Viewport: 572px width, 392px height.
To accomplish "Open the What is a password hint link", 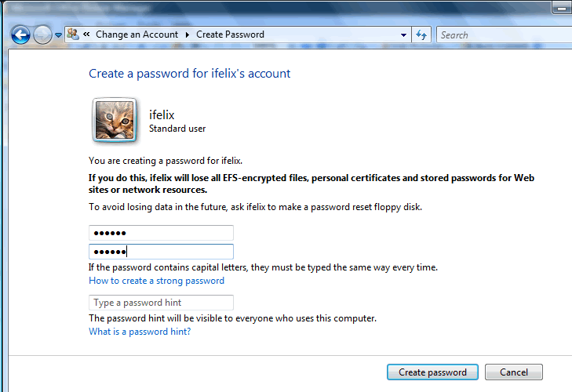I will [140, 332].
